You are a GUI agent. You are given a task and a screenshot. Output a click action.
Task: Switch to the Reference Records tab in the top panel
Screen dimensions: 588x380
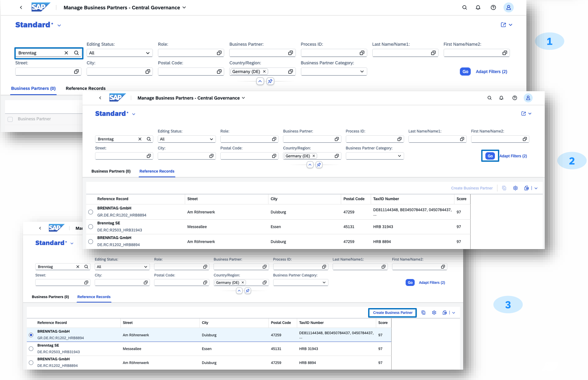pyautogui.click(x=85, y=88)
